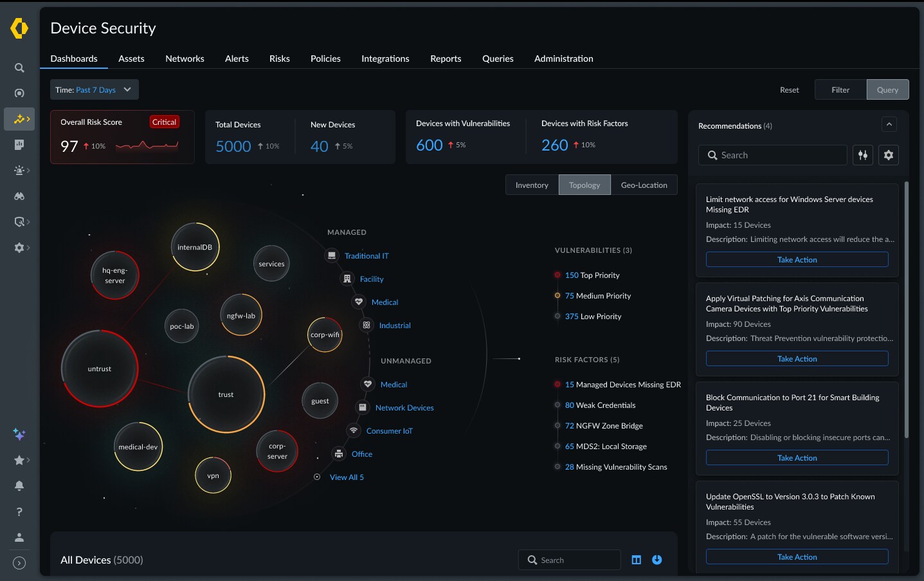924x581 pixels.
Task: Expand the Queries sidebar item chevron
Action: coord(28,222)
